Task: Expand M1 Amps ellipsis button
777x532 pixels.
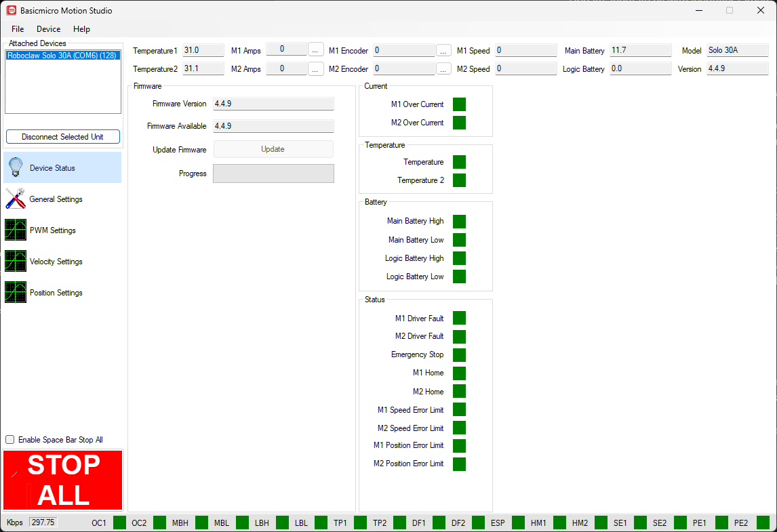Action: click(316, 49)
